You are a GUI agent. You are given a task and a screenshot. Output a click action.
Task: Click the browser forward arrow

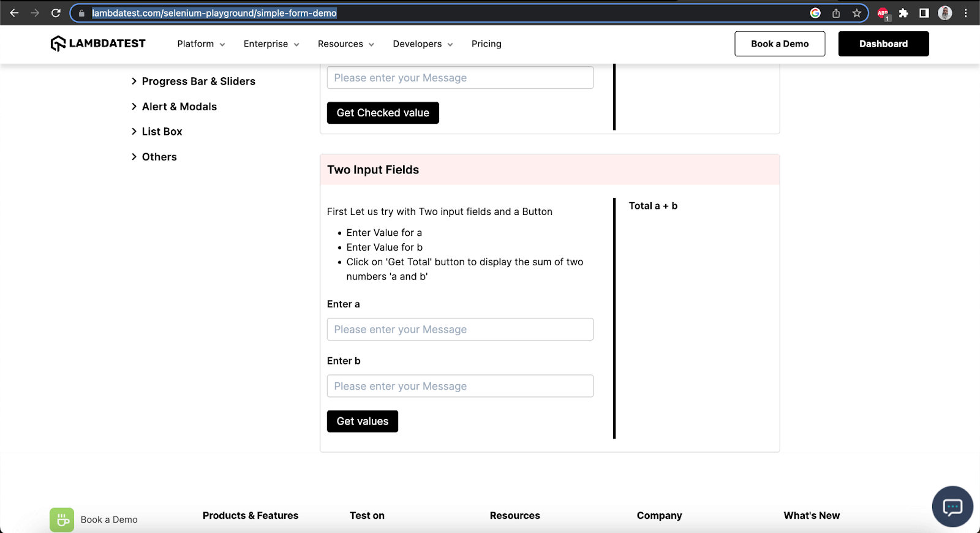coord(35,13)
